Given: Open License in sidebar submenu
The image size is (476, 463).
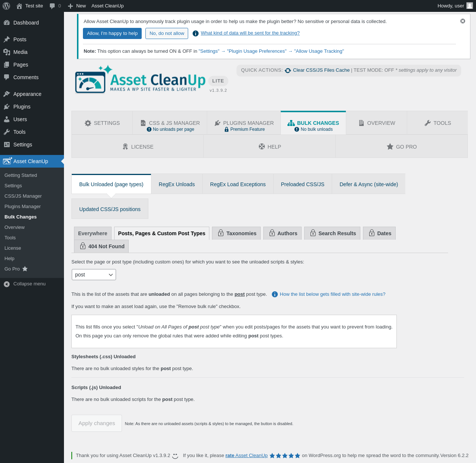Looking at the screenshot, I should click(x=13, y=248).
